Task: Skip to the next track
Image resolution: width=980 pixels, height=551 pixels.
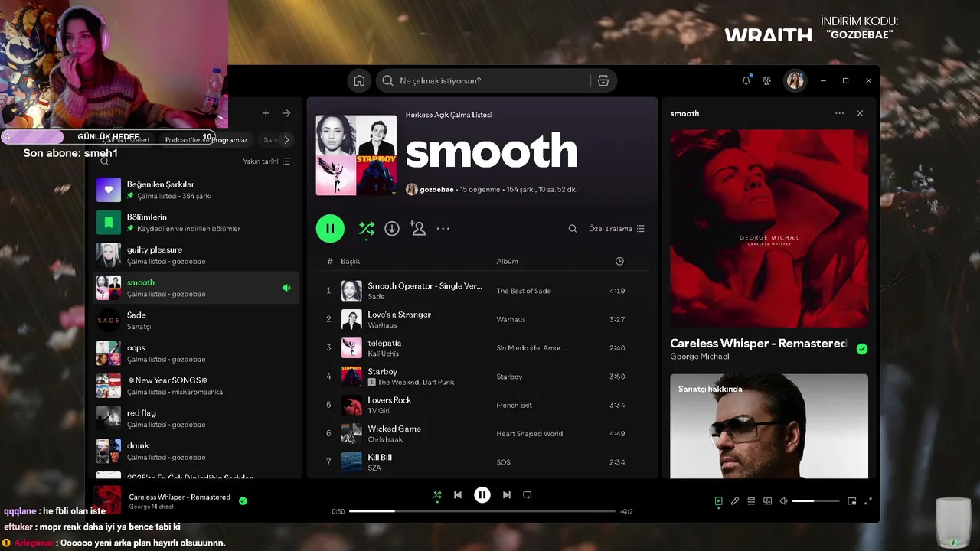Action: click(506, 495)
